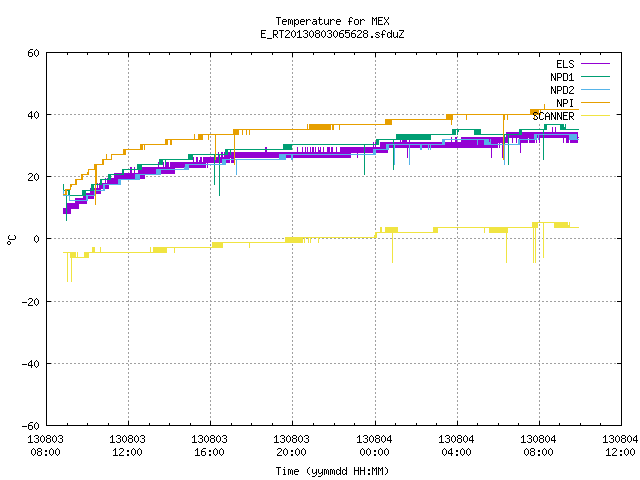Click the 130803 16:00 time tick label
Image resolution: width=640 pixels, height=480 pixels.
tap(209, 446)
